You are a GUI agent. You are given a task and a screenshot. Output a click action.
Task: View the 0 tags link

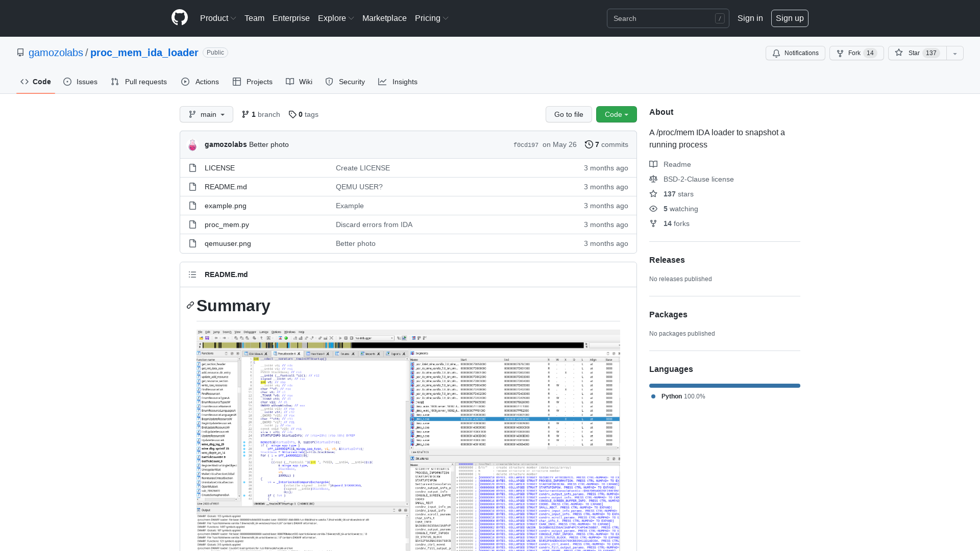click(x=304, y=114)
